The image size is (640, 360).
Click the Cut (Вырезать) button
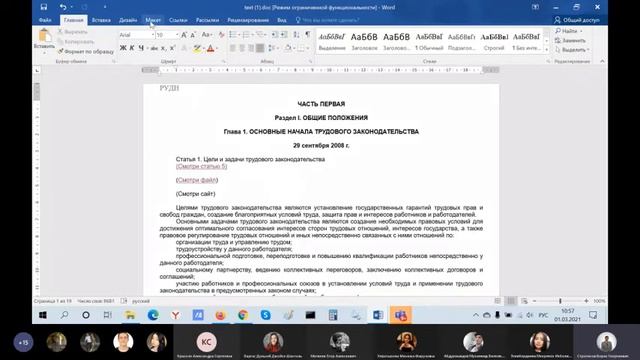pos(73,31)
